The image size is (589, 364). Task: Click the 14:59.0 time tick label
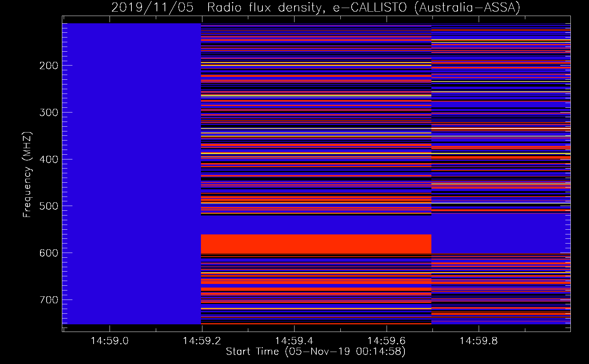coord(110,341)
